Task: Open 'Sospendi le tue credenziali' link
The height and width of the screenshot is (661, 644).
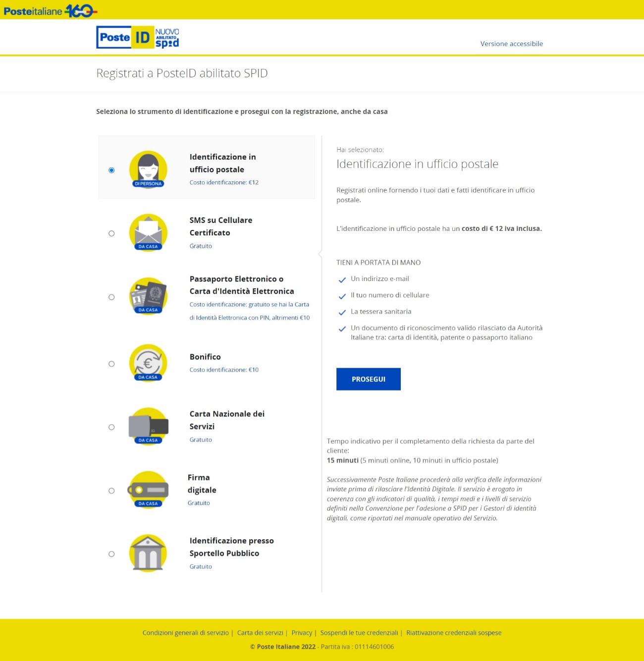Action: [359, 633]
